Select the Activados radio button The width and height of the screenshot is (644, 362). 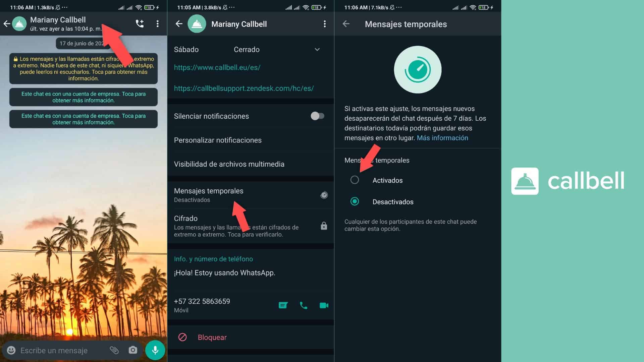(355, 180)
